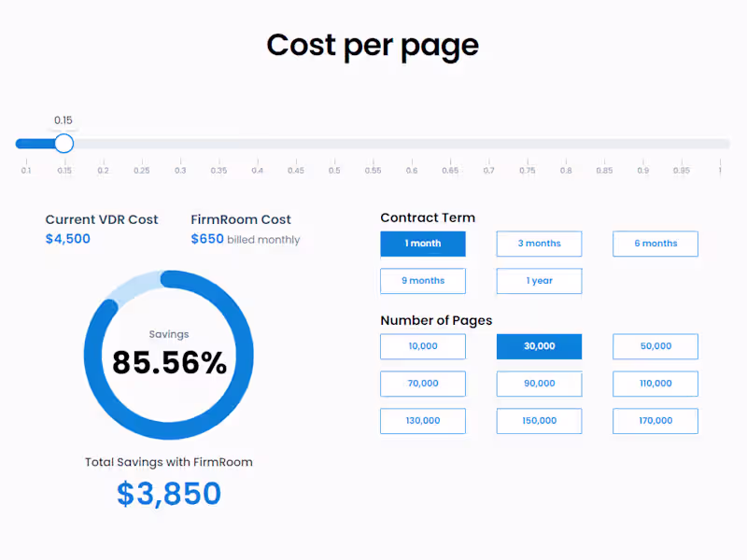
Task: Click the $3,850 total savings amount
Action: [x=169, y=494]
